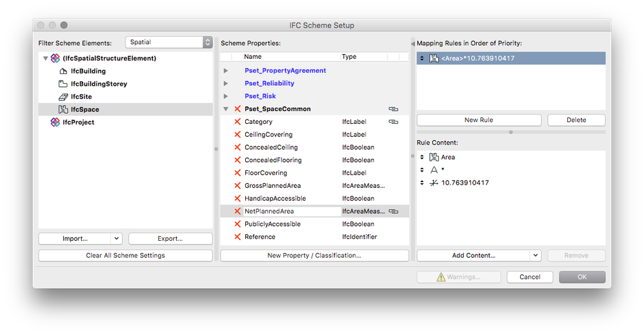Toggle the red X beside PubliclyAccessible
This screenshot has width=644, height=335.
[237, 224]
